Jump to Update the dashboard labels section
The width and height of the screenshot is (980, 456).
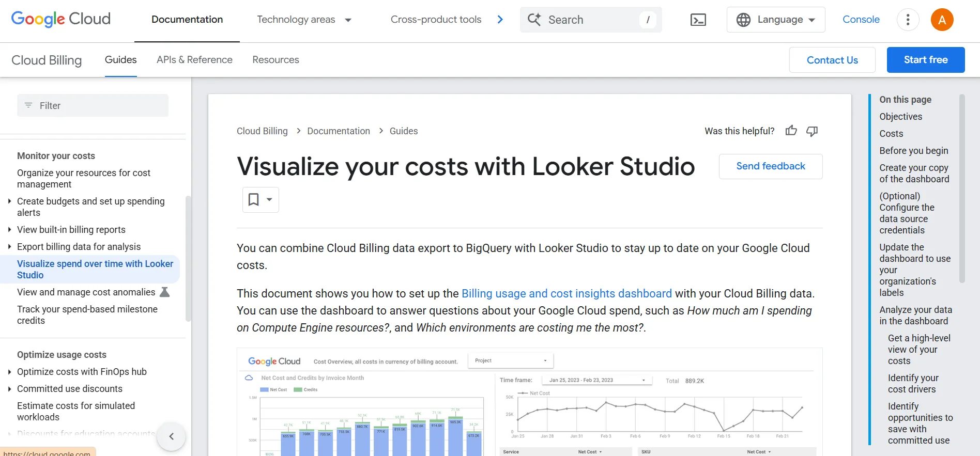pos(915,270)
